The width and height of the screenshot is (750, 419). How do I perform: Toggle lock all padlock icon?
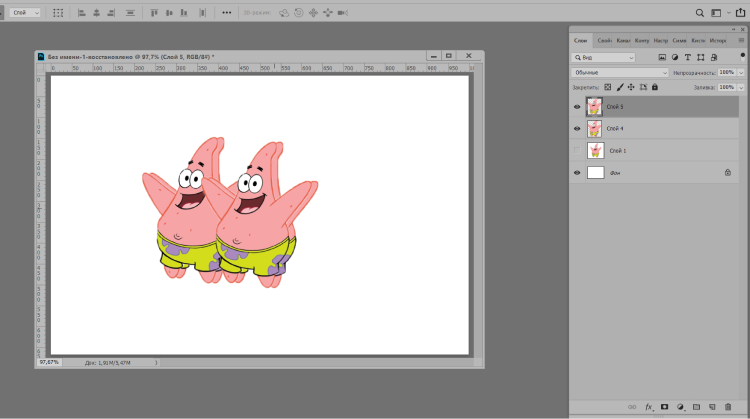[x=655, y=87]
